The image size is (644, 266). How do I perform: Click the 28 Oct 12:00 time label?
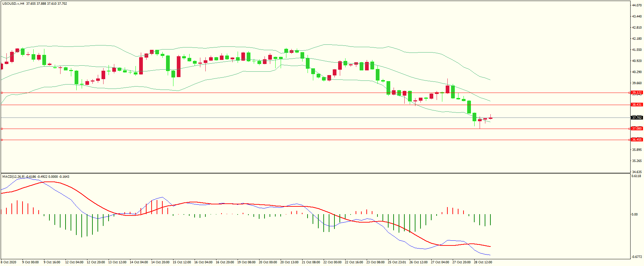click(x=483, y=262)
